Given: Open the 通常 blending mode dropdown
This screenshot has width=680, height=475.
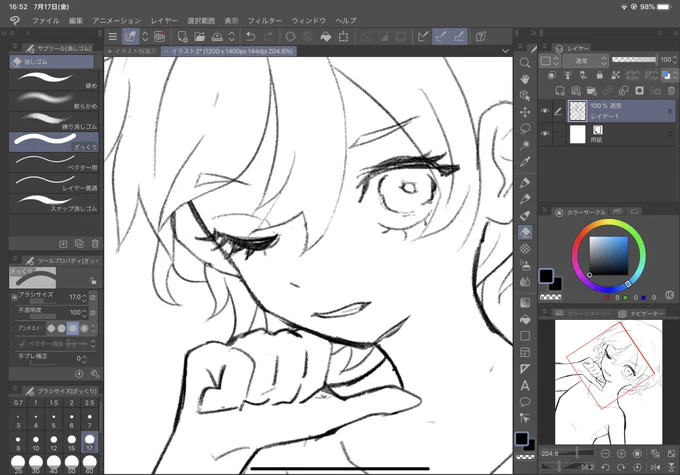Looking at the screenshot, I should tap(586, 61).
